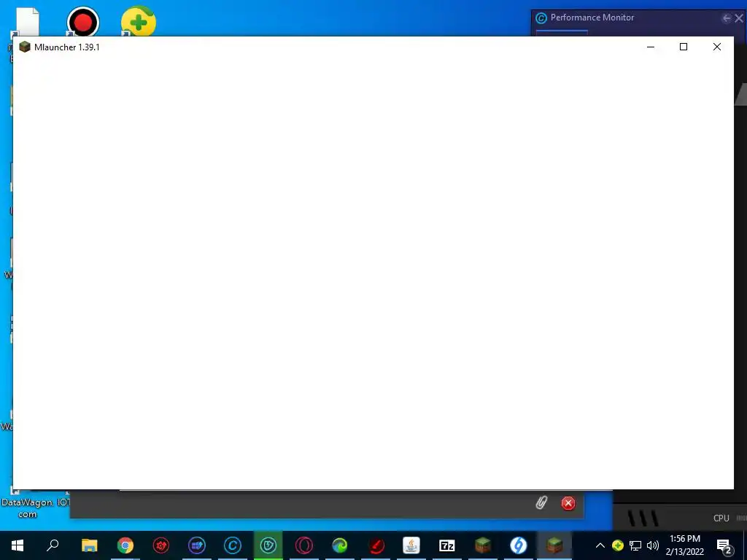
Task: Click the red X button in dark bar
Action: (568, 503)
